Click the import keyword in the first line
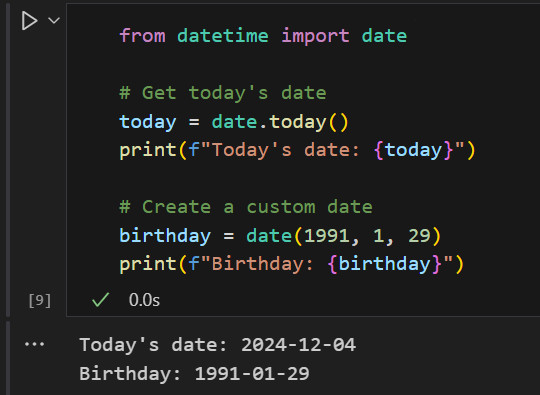Screen dimensions: 540x395 point(315,36)
